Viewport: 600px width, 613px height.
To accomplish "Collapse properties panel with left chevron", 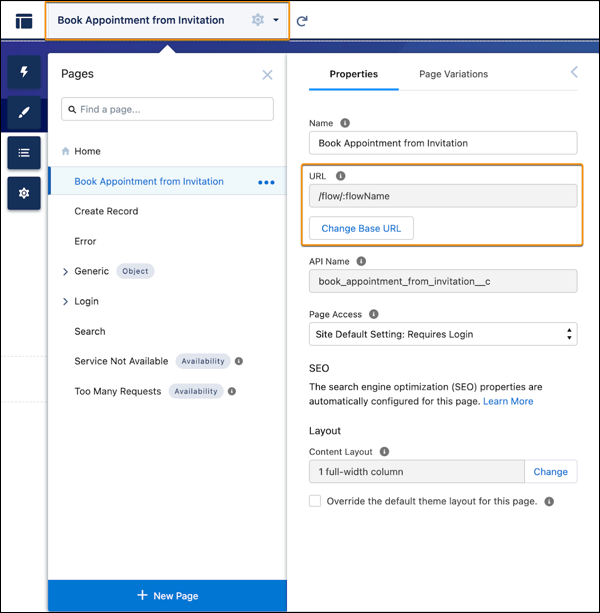I will [574, 72].
